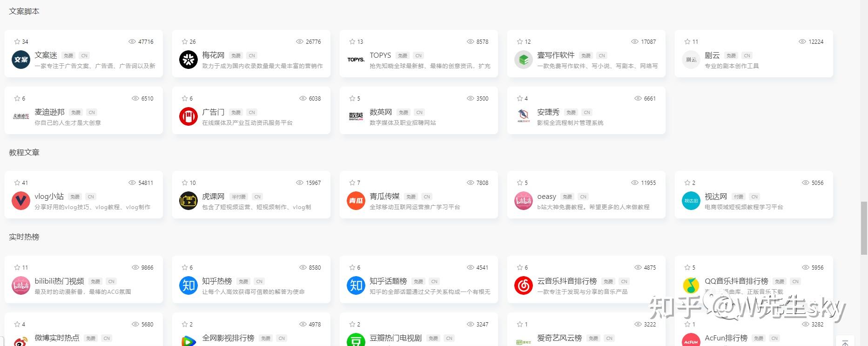Viewport: 868px width, 346px height.
Task: Click the 虎课网 logo icon
Action: coord(188,201)
